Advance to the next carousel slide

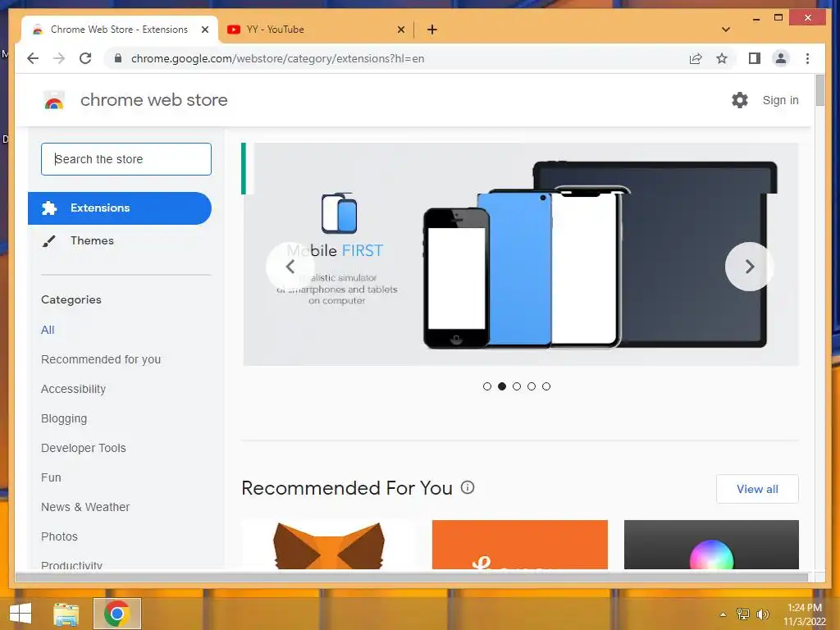(x=750, y=267)
